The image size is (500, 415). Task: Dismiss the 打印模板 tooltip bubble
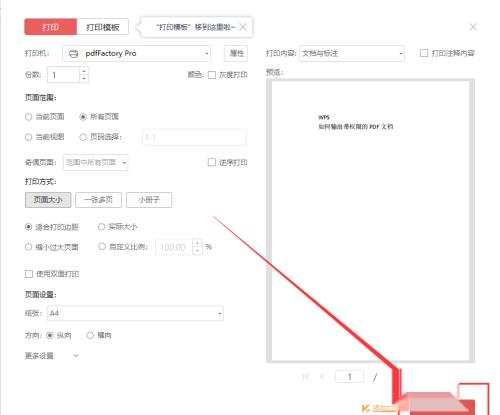[x=243, y=27]
